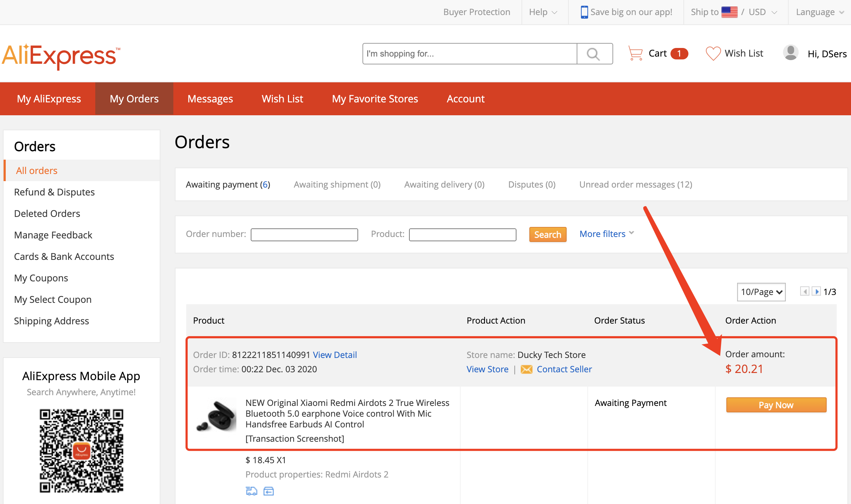
Task: Click the Pay Now button
Action: [776, 405]
